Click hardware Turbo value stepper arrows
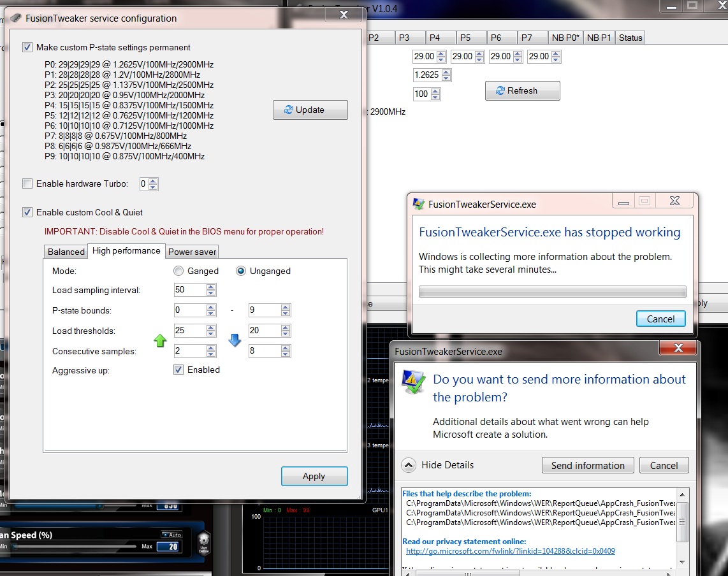 click(x=153, y=184)
